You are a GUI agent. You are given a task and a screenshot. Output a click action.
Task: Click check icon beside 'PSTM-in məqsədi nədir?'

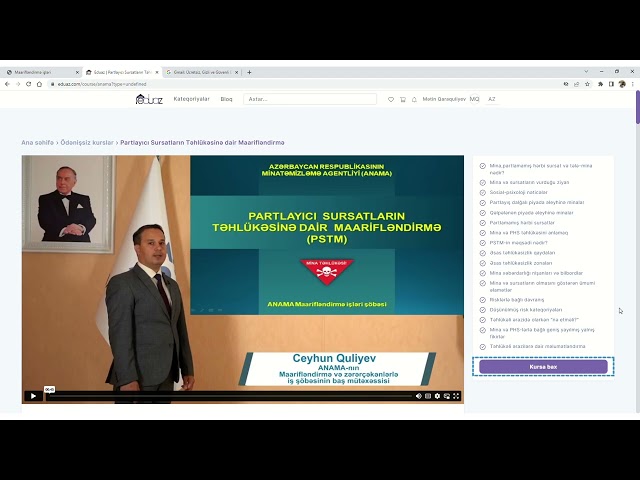click(482, 243)
